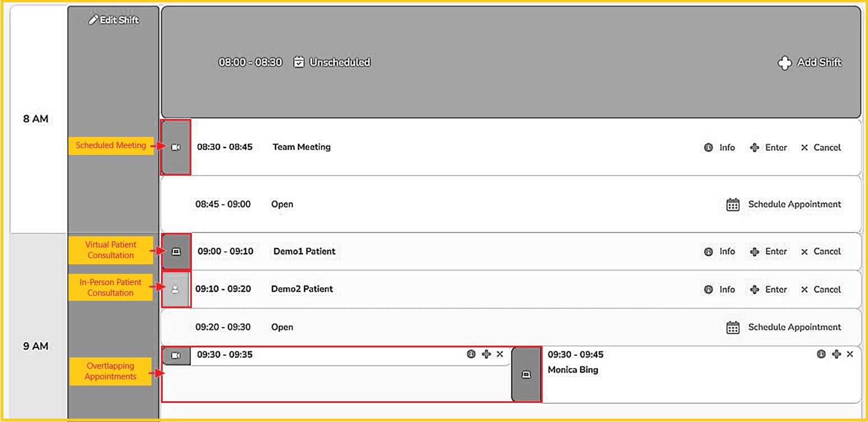Screen dimensions: 868x422
Task: Click the plus icon on the 09:30 - 09:35 appointment
Action: [x=486, y=354]
